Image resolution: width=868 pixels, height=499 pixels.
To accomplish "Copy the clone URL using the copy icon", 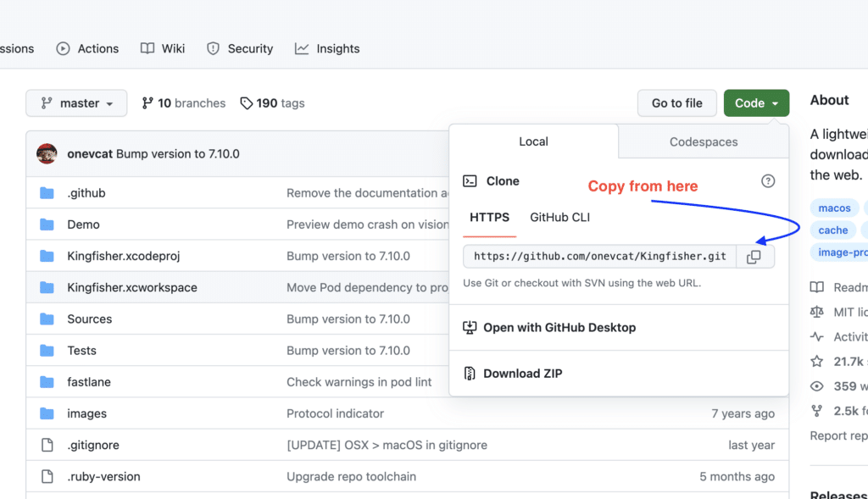I will tap(754, 255).
